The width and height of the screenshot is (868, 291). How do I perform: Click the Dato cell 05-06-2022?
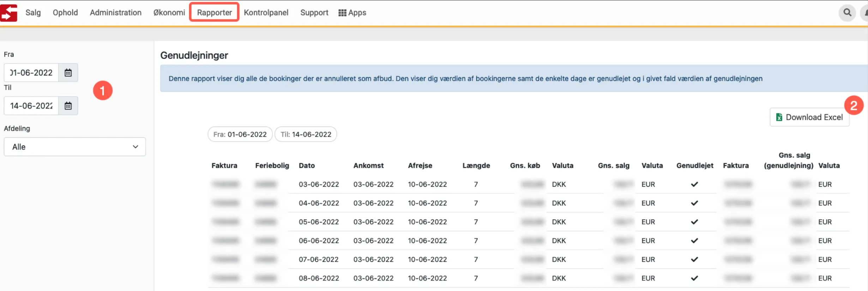pos(319,222)
